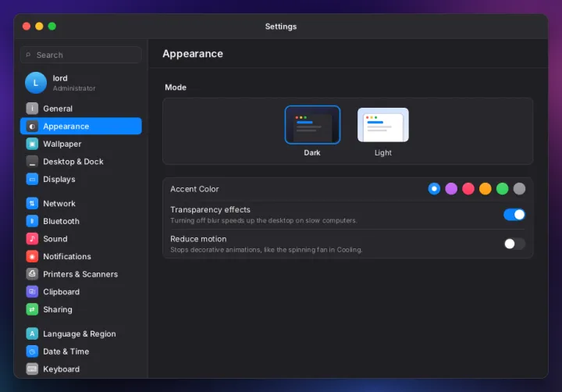Click the Printers & Scanners icon
Image resolution: width=562 pixels, height=392 pixels.
pyautogui.click(x=32, y=274)
